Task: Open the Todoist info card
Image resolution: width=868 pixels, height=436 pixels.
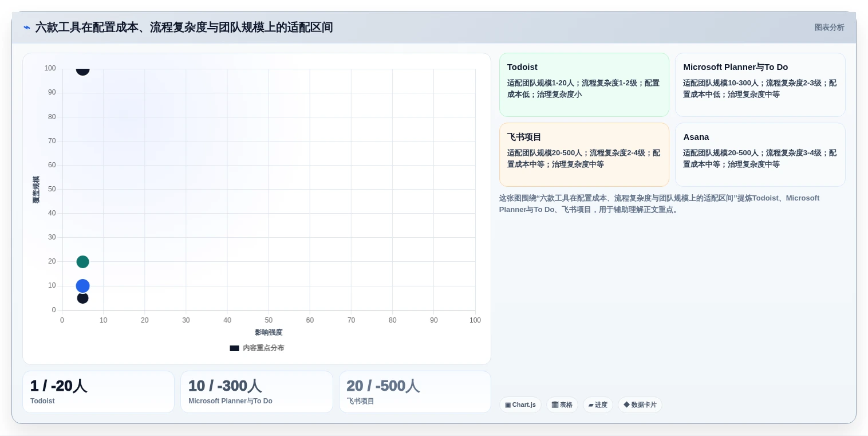Action: (x=584, y=85)
